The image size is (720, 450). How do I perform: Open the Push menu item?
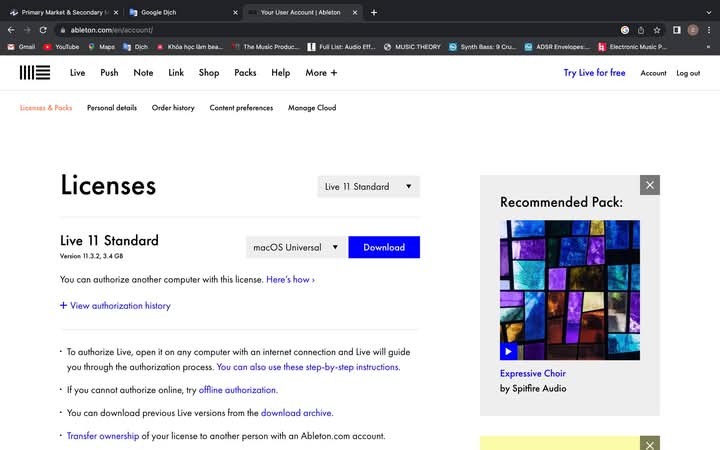(x=109, y=73)
